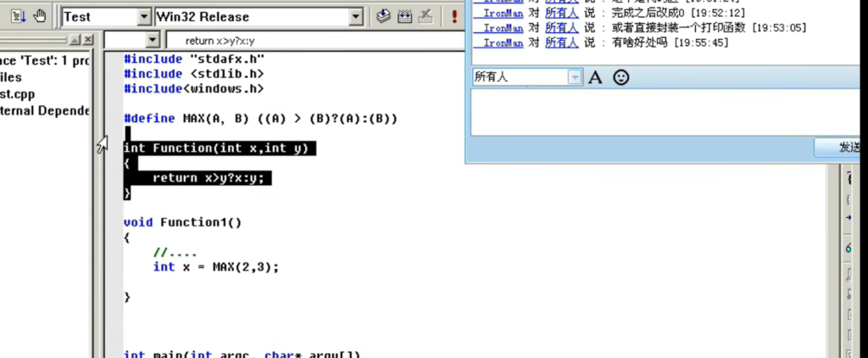Click the Compile icon in build toolbar
The height and width of the screenshot is (358, 868).
(383, 16)
